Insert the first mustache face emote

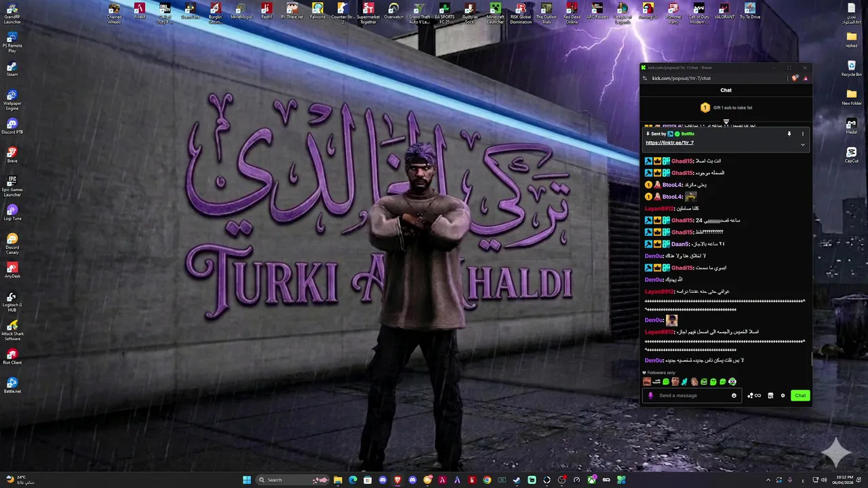pos(647,382)
